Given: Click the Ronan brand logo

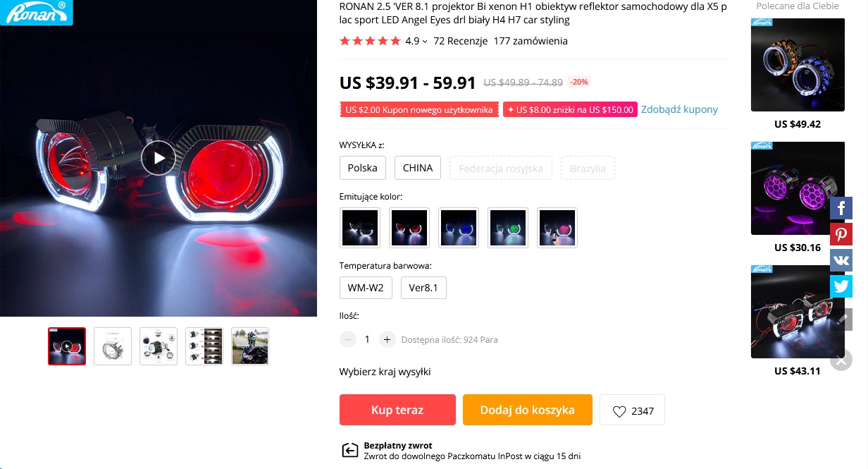Looking at the screenshot, I should [x=37, y=12].
